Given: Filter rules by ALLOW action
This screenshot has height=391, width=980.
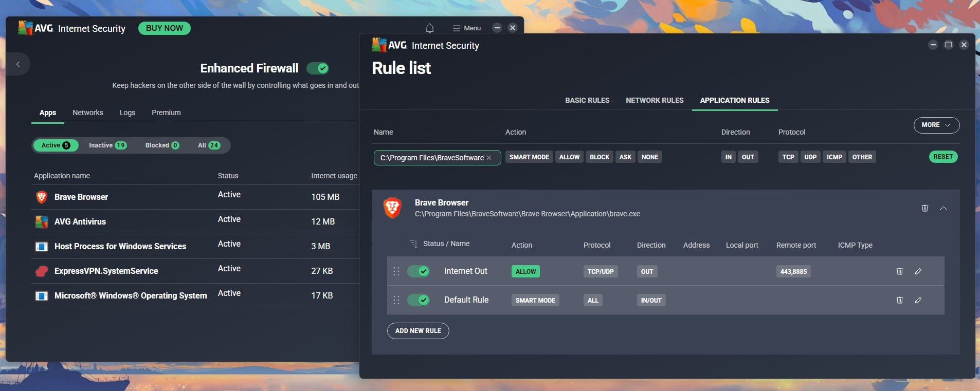Looking at the screenshot, I should (569, 157).
